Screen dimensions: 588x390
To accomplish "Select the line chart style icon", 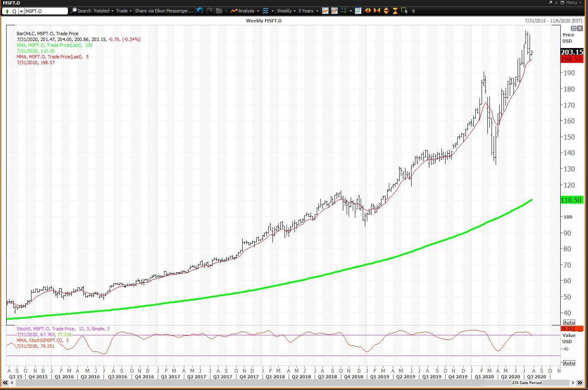I will pos(325,11).
